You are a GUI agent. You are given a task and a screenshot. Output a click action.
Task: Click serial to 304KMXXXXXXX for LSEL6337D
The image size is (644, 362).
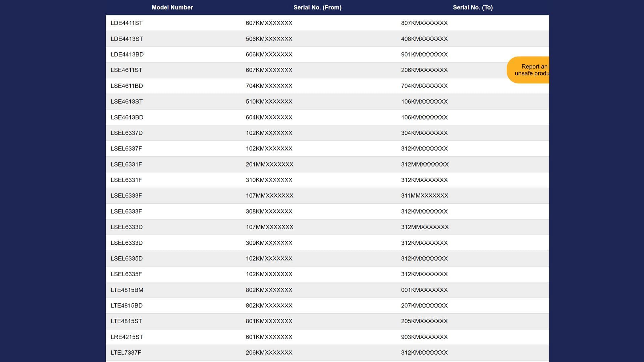pyautogui.click(x=424, y=133)
